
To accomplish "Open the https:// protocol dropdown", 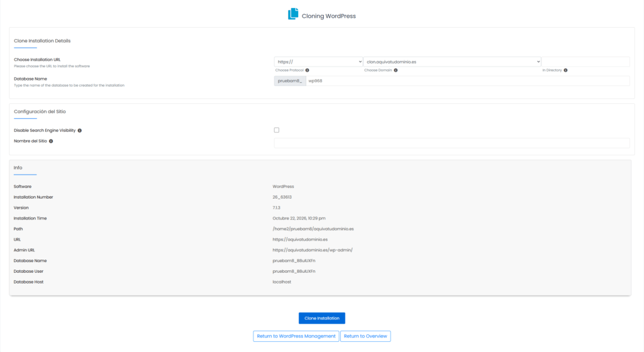I will point(318,62).
